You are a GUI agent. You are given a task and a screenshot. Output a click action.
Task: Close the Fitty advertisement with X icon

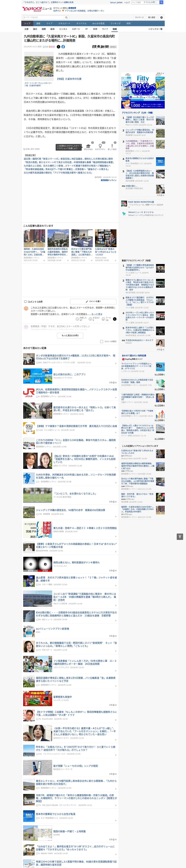pos(164,73)
